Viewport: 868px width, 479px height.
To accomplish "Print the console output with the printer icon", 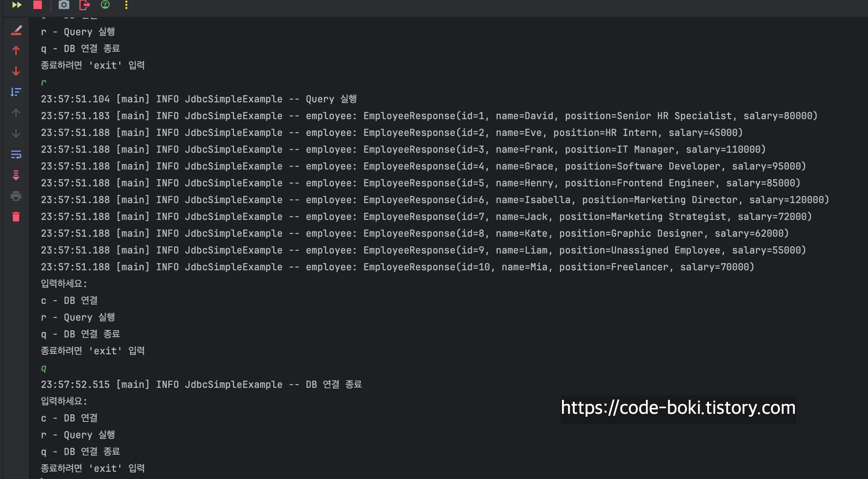I will point(16,196).
